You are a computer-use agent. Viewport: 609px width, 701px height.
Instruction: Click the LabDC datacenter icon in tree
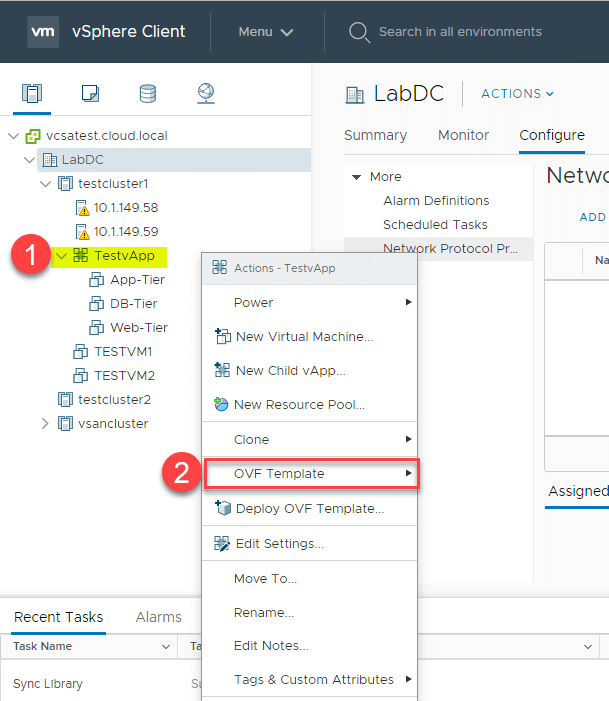tap(50, 160)
